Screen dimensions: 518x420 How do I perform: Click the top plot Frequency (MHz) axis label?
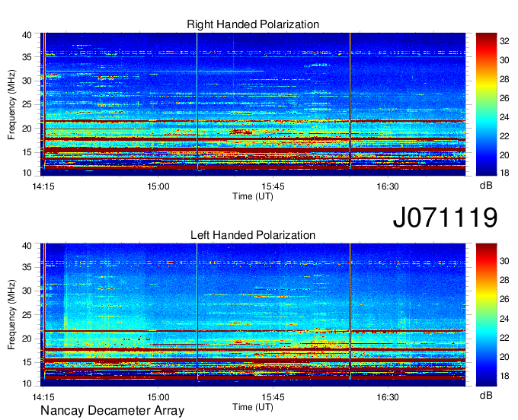click(11, 104)
